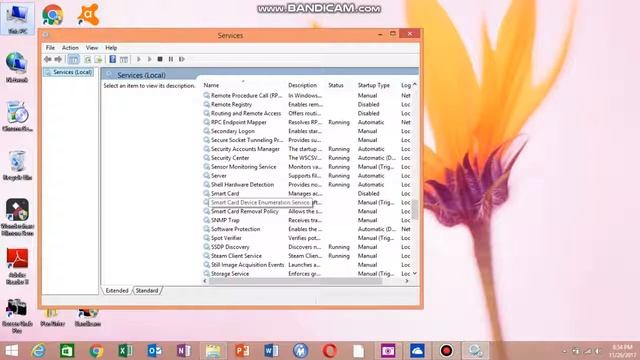640x360 pixels.
Task: Open File Explorer from the taskbar
Action: pos(213,351)
